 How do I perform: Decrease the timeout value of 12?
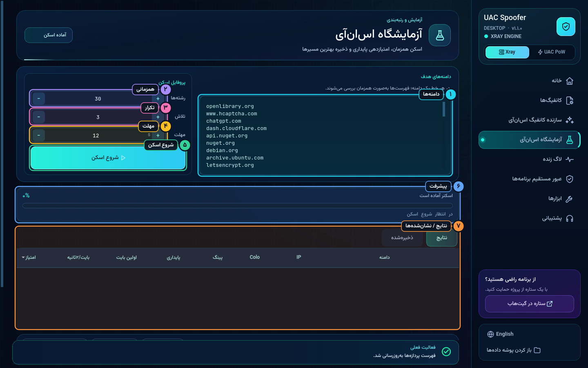39,135
